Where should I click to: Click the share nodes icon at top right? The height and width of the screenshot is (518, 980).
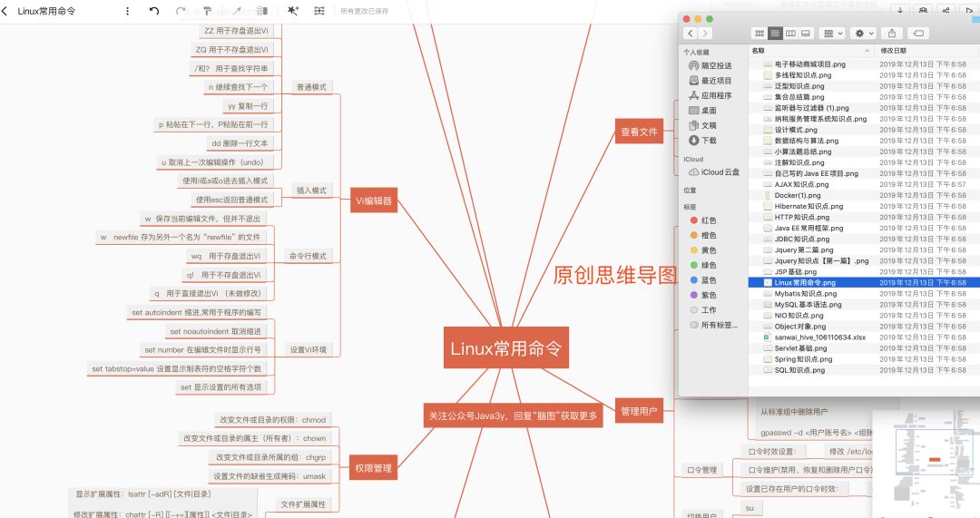[946, 11]
